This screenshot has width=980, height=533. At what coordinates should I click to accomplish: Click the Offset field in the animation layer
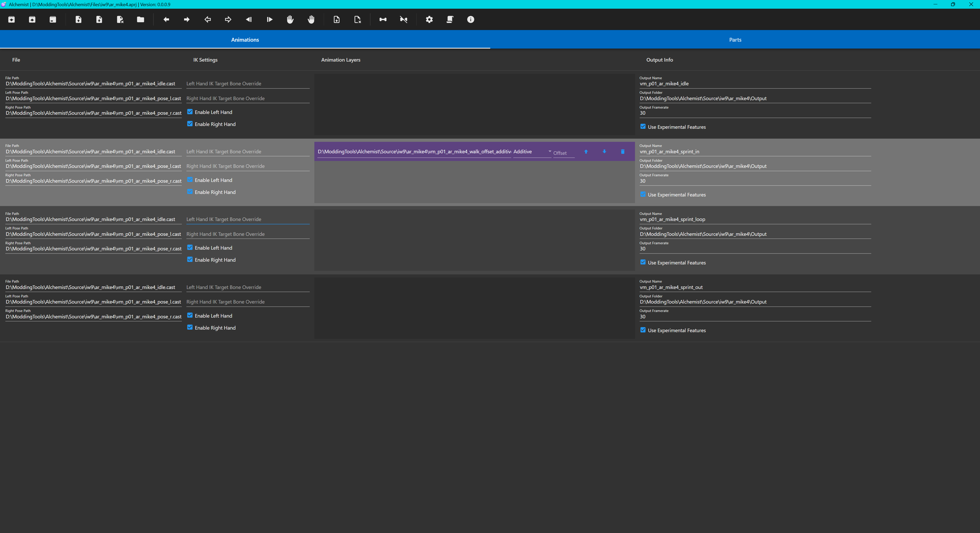[564, 153]
